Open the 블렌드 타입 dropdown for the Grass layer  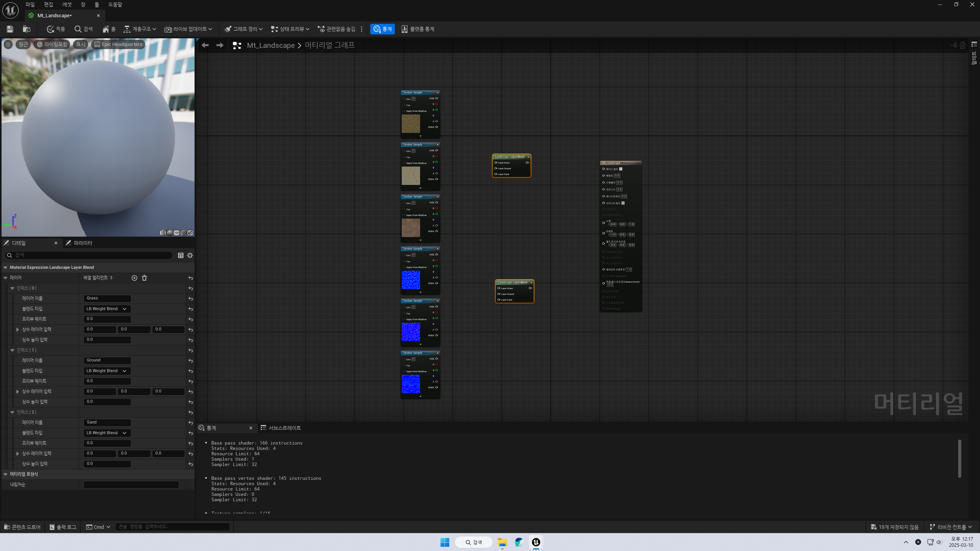[x=107, y=309]
